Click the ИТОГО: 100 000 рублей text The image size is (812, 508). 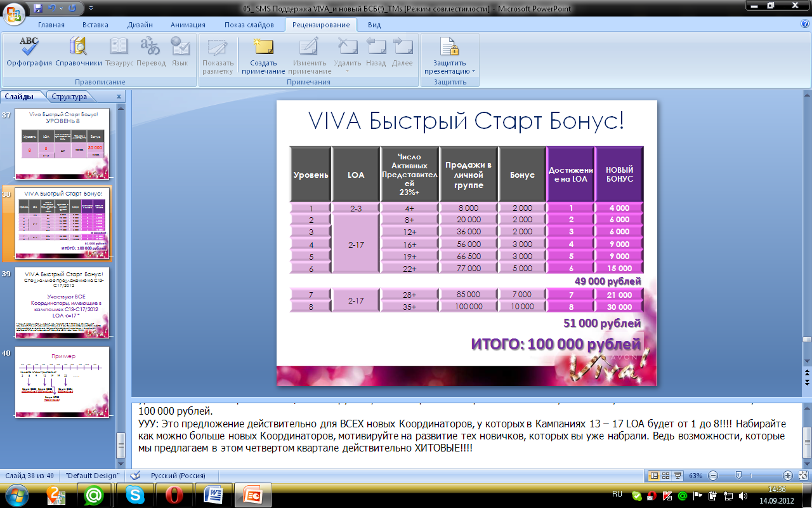(556, 344)
